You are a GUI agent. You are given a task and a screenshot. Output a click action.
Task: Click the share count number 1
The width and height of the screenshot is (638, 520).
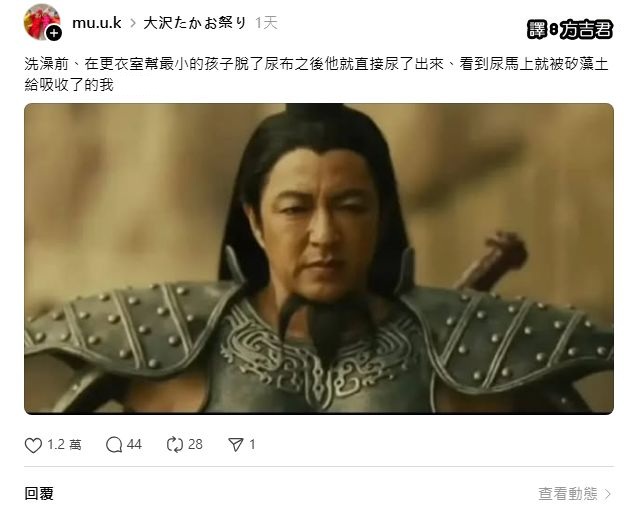coord(252,445)
